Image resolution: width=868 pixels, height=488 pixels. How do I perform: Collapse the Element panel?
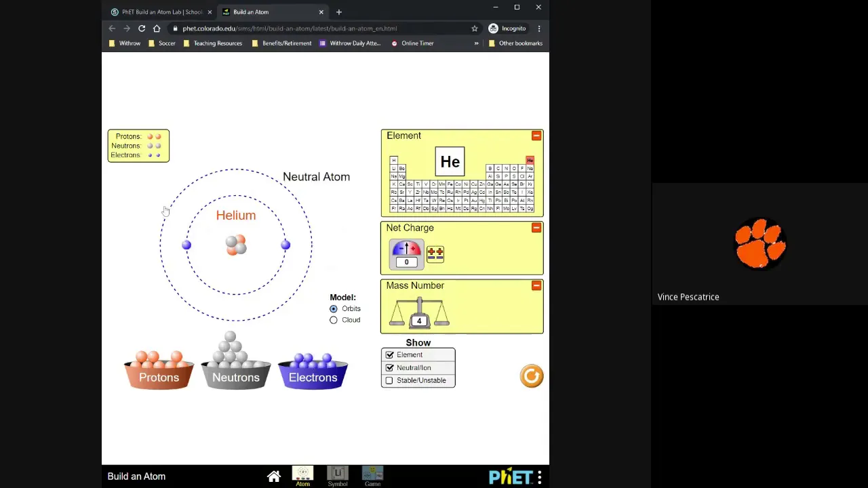tap(536, 136)
